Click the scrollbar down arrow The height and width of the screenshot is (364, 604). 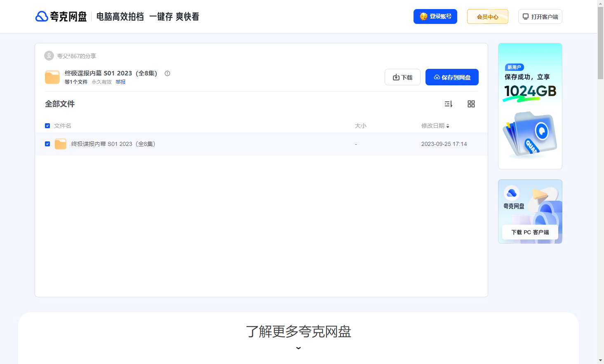[601, 361]
